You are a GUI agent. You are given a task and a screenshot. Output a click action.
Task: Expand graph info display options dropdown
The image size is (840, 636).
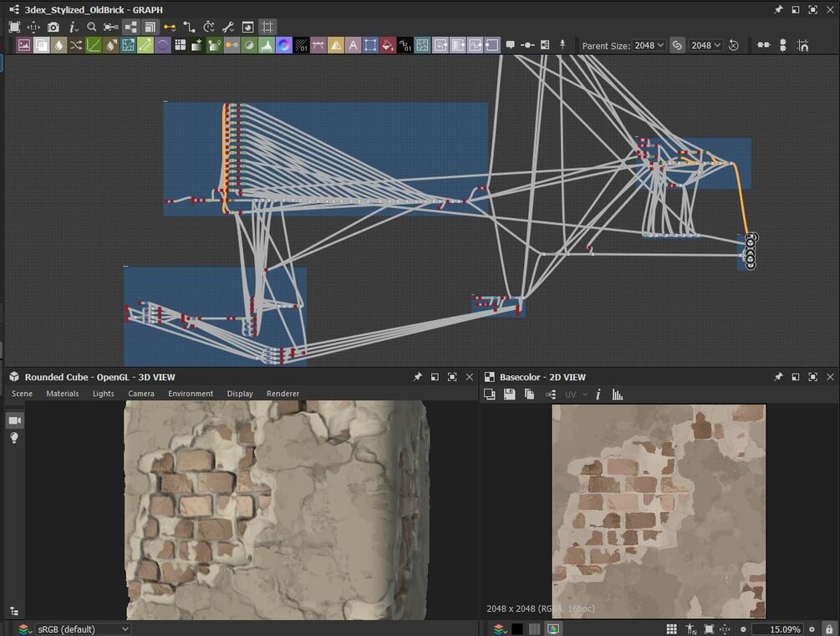74,27
